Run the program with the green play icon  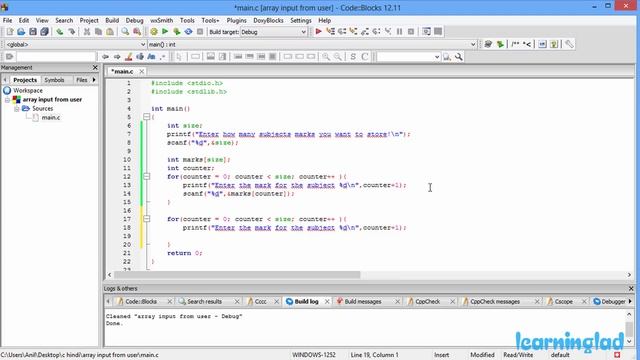[165, 32]
